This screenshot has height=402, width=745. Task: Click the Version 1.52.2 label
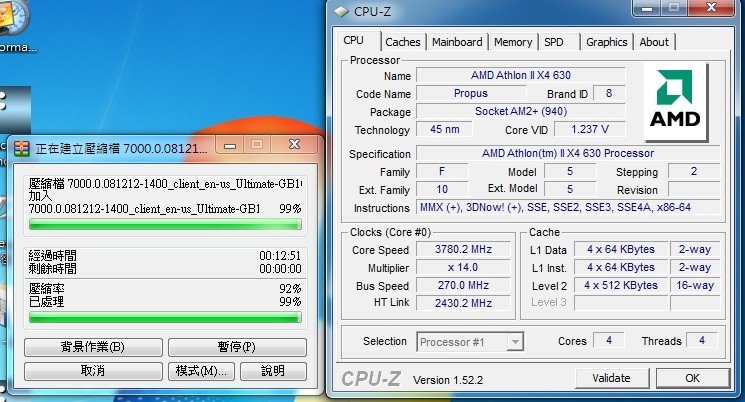(448, 380)
